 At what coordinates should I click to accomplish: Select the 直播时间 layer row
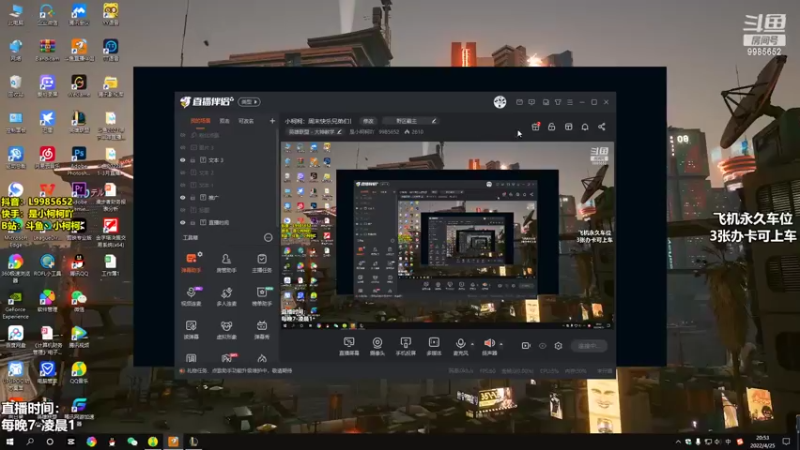coord(228,222)
